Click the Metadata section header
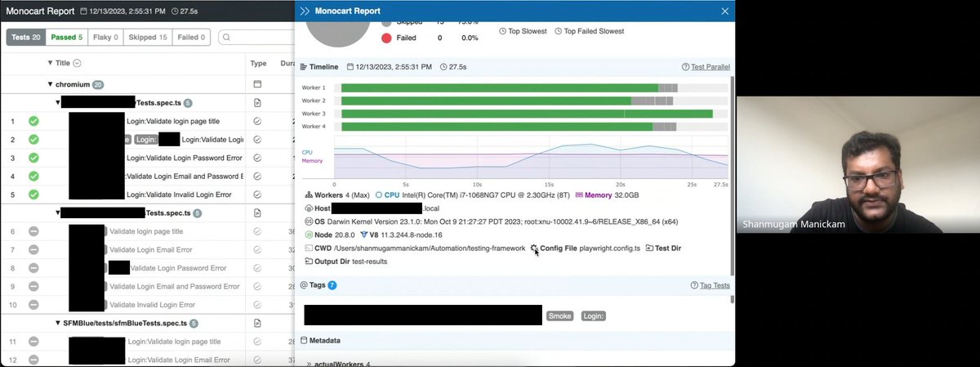The width and height of the screenshot is (980, 367). (x=320, y=340)
